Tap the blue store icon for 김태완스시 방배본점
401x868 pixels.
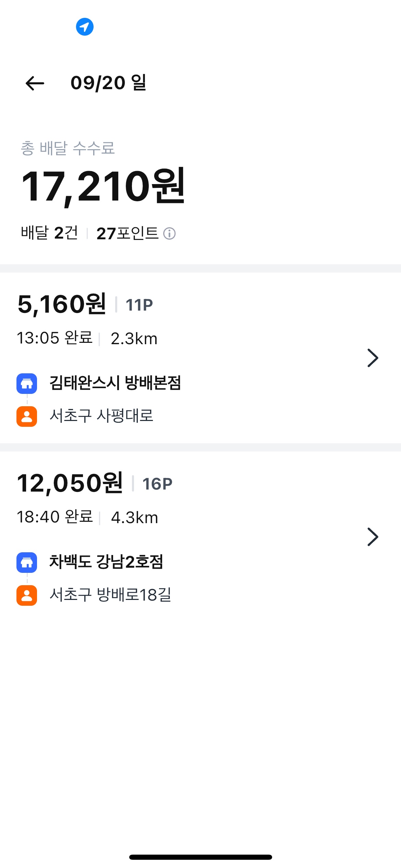click(27, 384)
